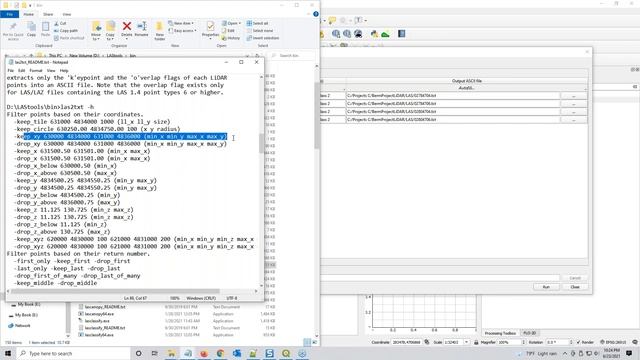Click the Copy icon in Explorer ribbon

click(31, 29)
